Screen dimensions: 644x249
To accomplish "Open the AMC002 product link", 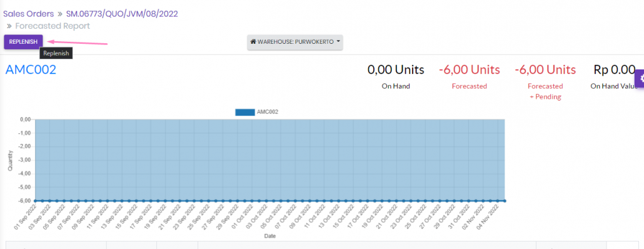I will click(31, 70).
